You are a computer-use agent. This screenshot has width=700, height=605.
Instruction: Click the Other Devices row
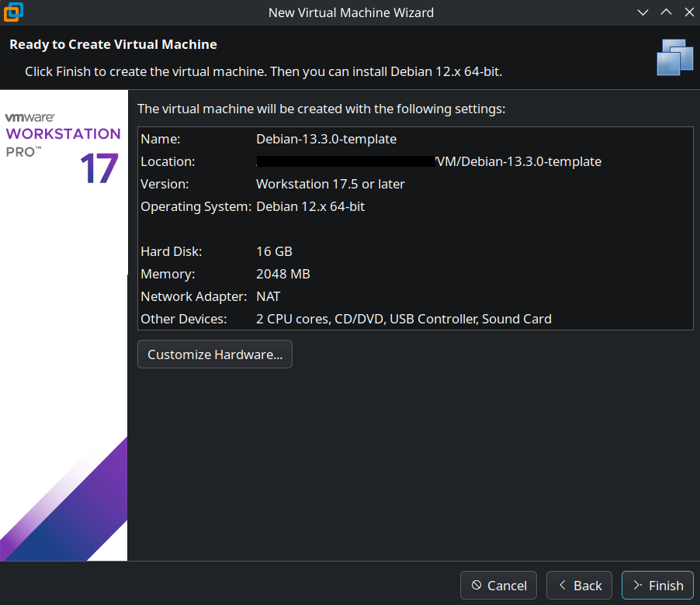(x=404, y=319)
